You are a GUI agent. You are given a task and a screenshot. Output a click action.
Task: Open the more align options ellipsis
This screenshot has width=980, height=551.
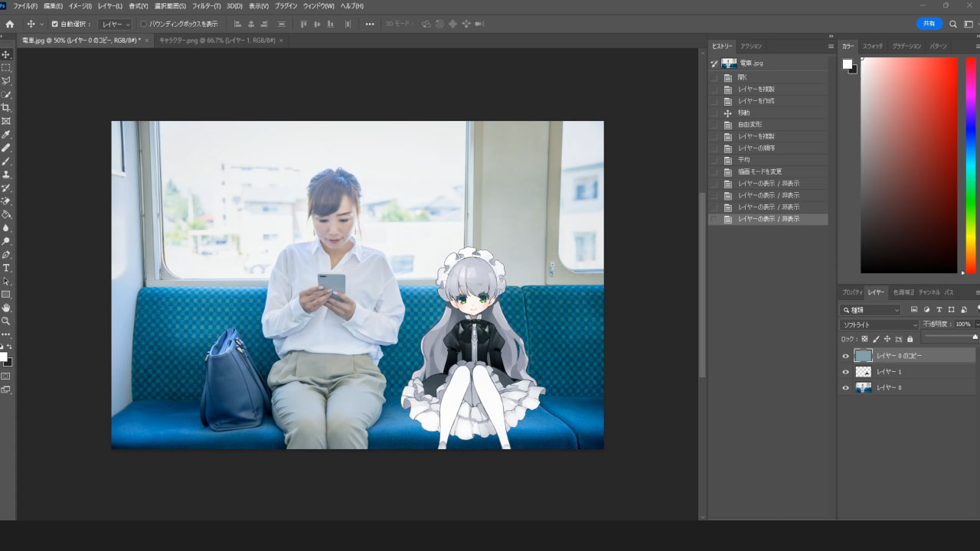coord(370,24)
